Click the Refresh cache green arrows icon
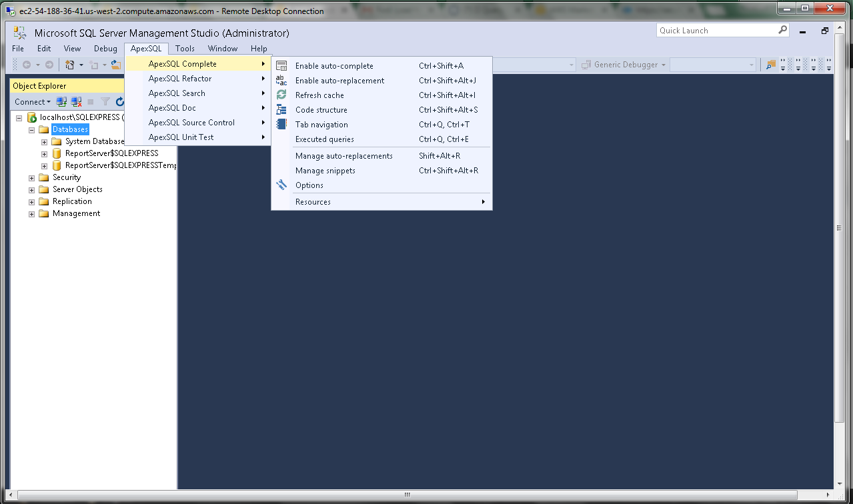Image resolution: width=853 pixels, height=504 pixels. [281, 95]
